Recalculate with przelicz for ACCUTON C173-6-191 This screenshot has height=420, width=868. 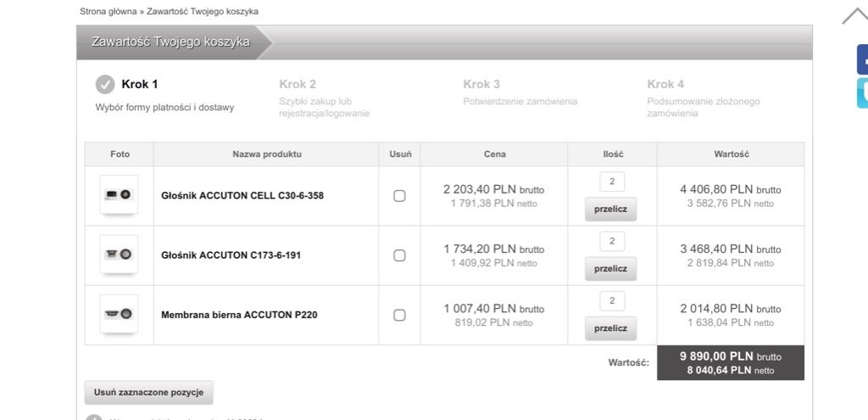(x=611, y=269)
